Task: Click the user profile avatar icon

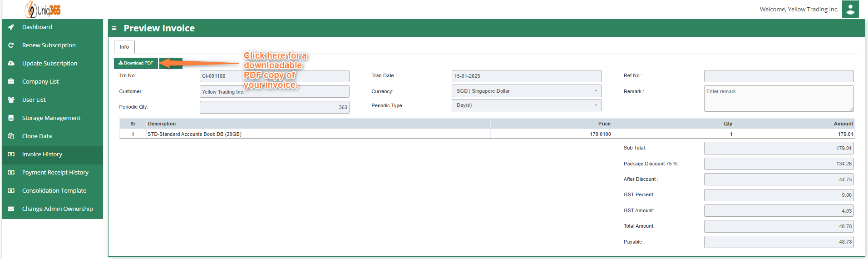Action: pyautogui.click(x=850, y=9)
